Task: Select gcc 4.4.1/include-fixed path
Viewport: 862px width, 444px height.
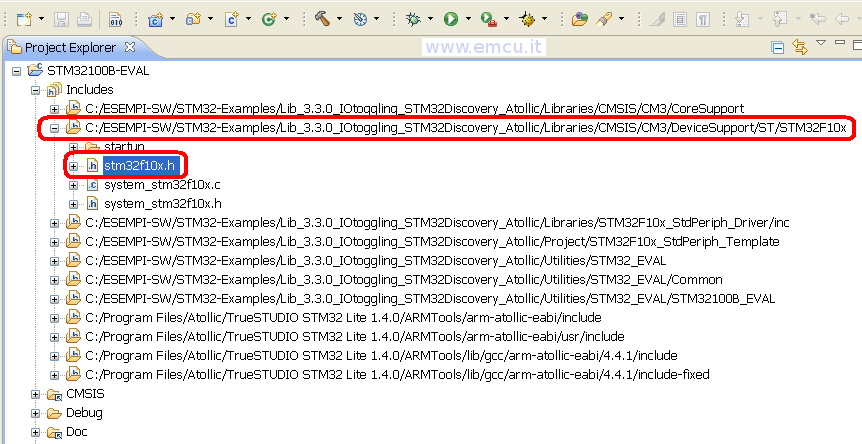Action: (397, 374)
